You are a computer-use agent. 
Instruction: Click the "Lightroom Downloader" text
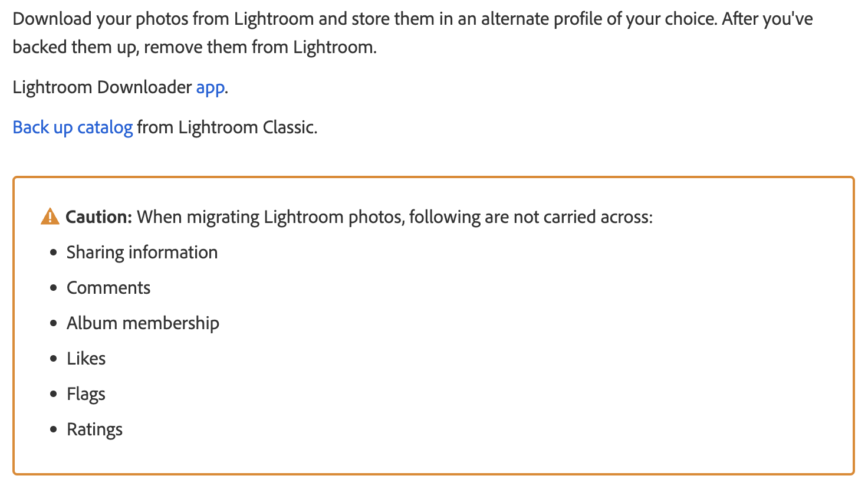coord(102,87)
